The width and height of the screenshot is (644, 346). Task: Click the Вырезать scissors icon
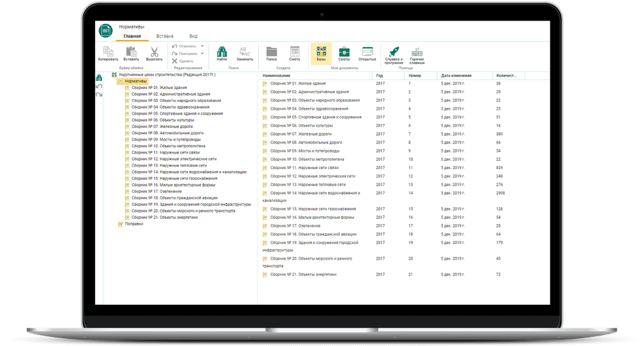(x=154, y=52)
